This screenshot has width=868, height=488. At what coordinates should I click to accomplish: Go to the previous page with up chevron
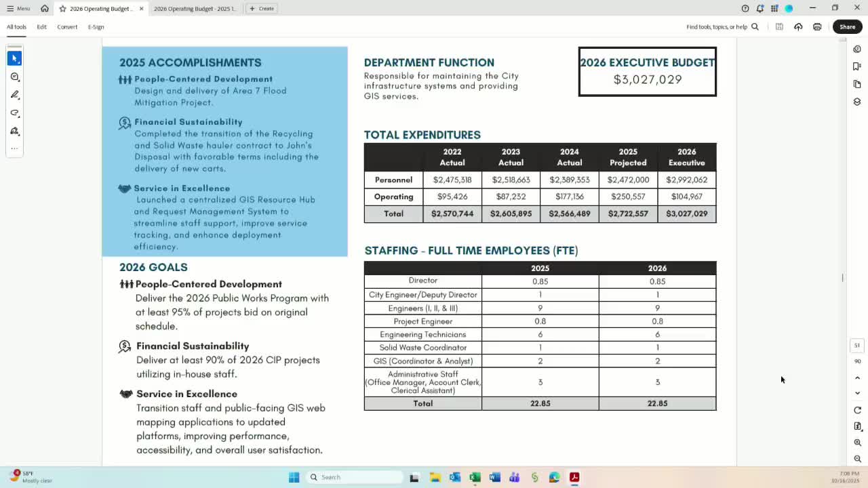click(x=857, y=378)
